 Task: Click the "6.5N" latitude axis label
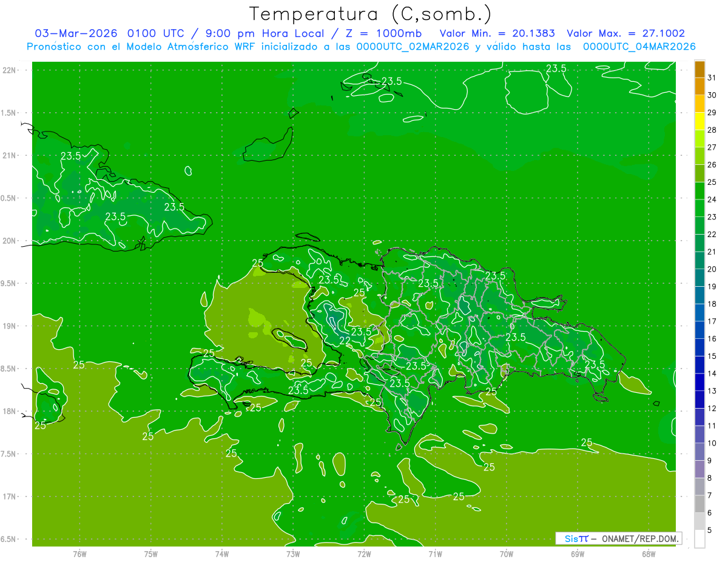click(8, 539)
